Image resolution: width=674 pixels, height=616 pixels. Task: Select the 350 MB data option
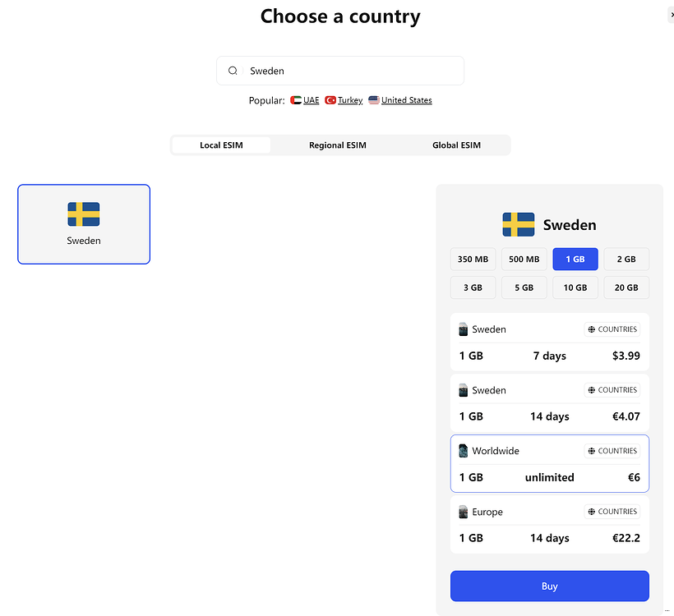(x=473, y=260)
